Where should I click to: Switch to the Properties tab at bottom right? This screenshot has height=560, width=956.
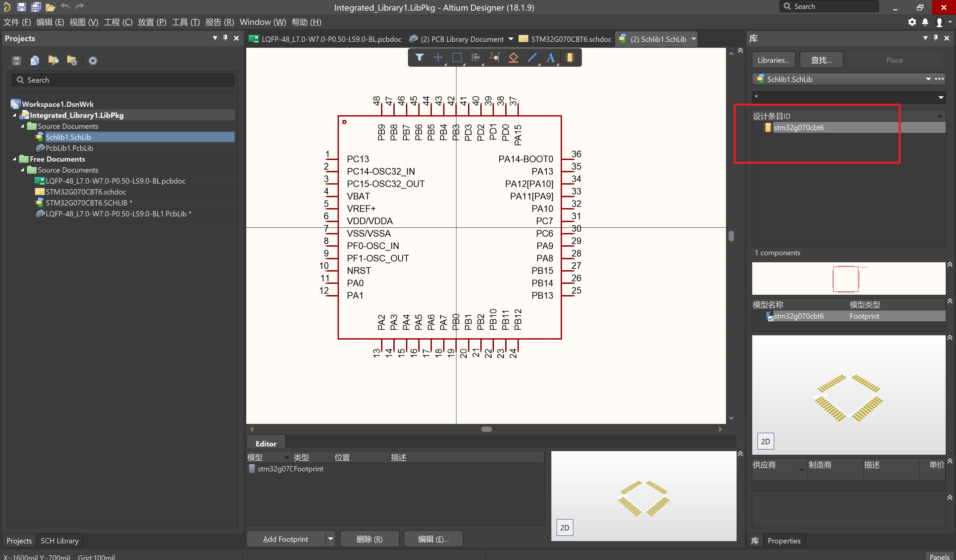[x=784, y=541]
